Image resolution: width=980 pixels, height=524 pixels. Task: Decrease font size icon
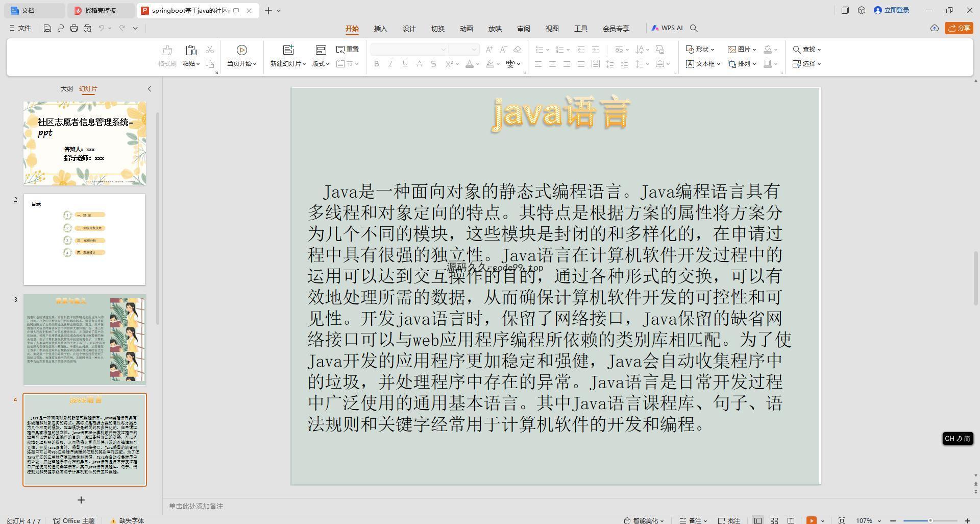pos(503,50)
